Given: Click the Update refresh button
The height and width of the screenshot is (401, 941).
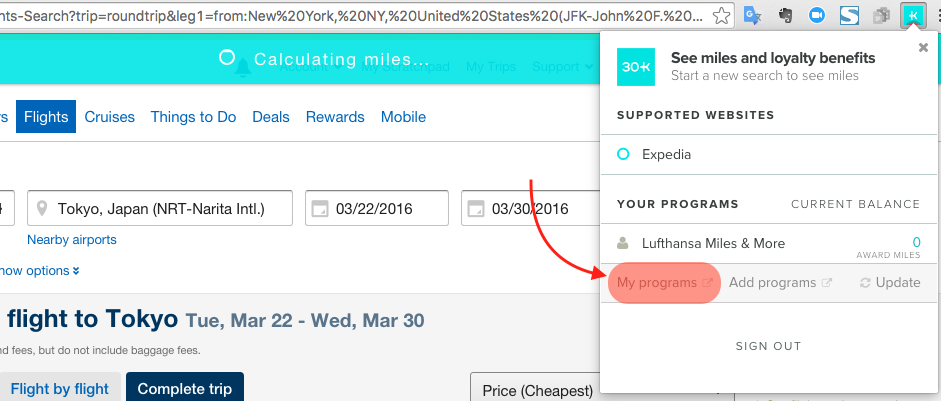Looking at the screenshot, I should [x=891, y=283].
